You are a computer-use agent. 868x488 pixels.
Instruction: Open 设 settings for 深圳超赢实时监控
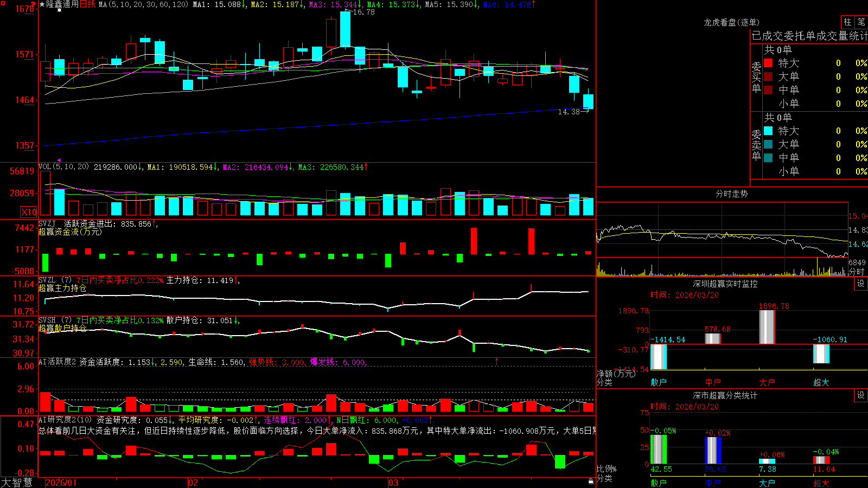[860, 284]
